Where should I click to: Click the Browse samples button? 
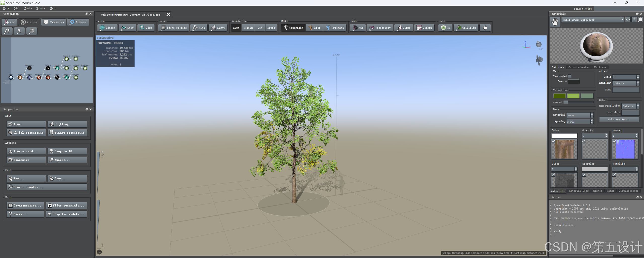coord(47,187)
